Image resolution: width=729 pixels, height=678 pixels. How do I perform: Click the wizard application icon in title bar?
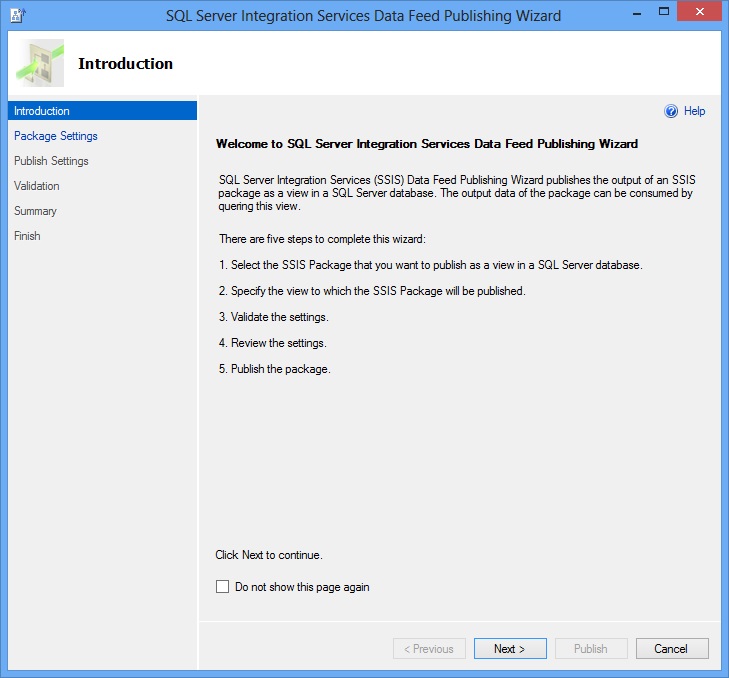(x=17, y=15)
